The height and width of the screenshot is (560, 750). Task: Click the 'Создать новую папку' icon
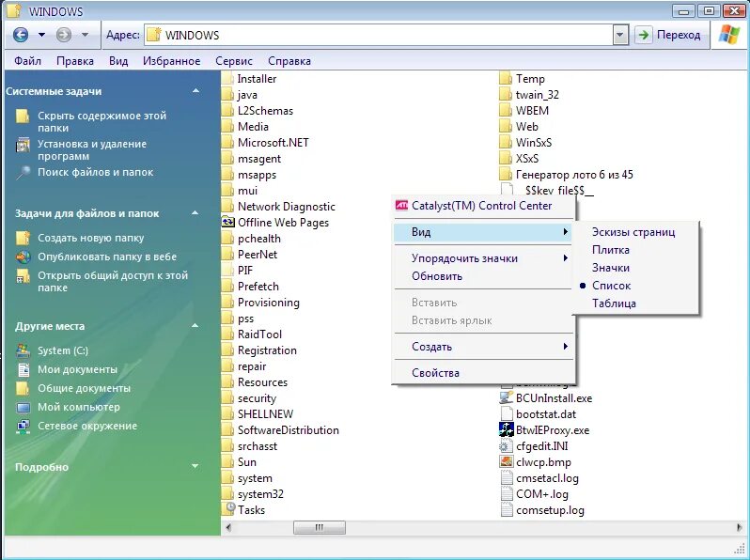[x=23, y=238]
